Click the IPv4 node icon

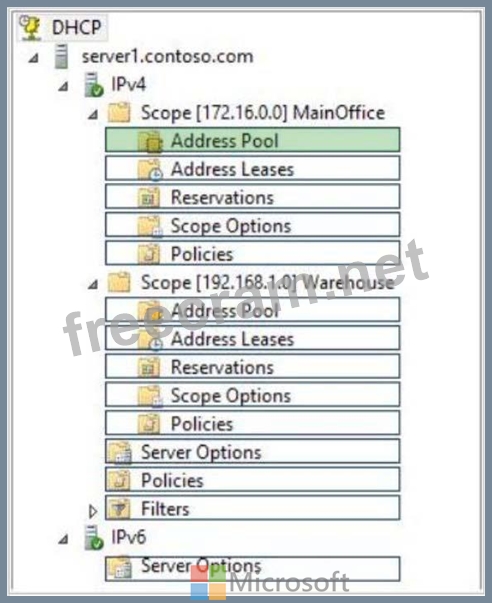(x=94, y=85)
